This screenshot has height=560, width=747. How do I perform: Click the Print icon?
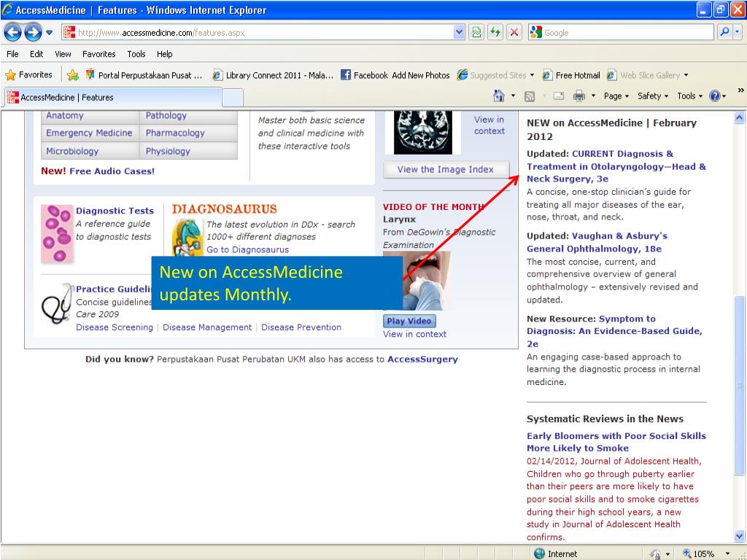(578, 96)
